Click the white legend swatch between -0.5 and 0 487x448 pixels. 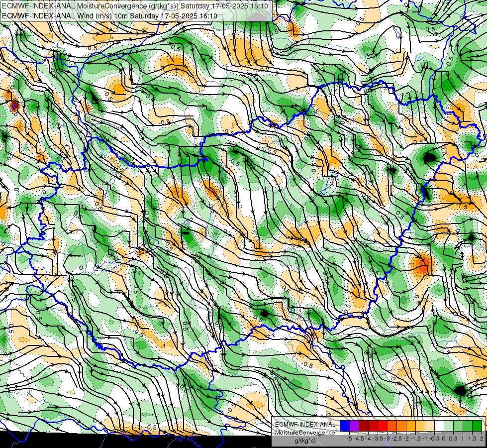point(439,426)
